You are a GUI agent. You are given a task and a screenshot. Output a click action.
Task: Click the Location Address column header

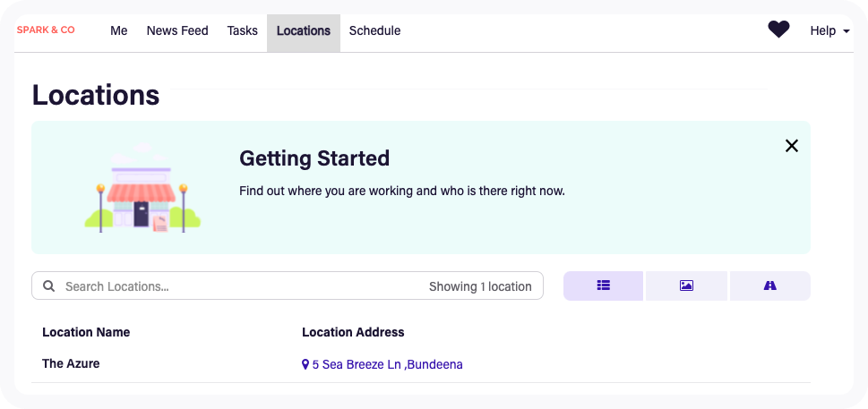(353, 332)
